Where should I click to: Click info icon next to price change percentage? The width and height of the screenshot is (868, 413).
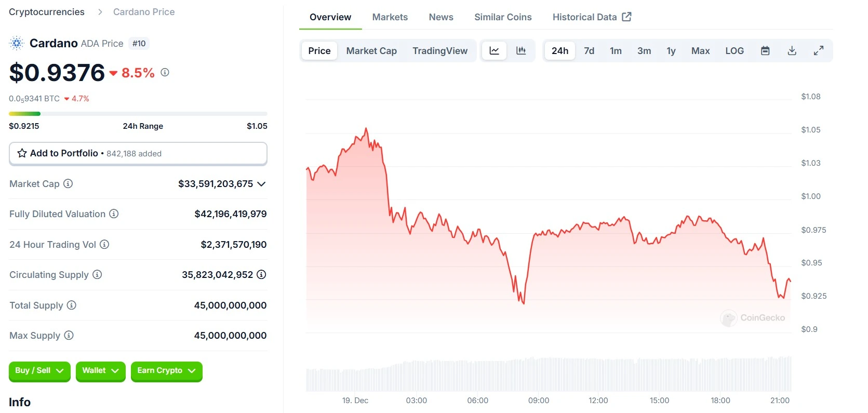(165, 73)
